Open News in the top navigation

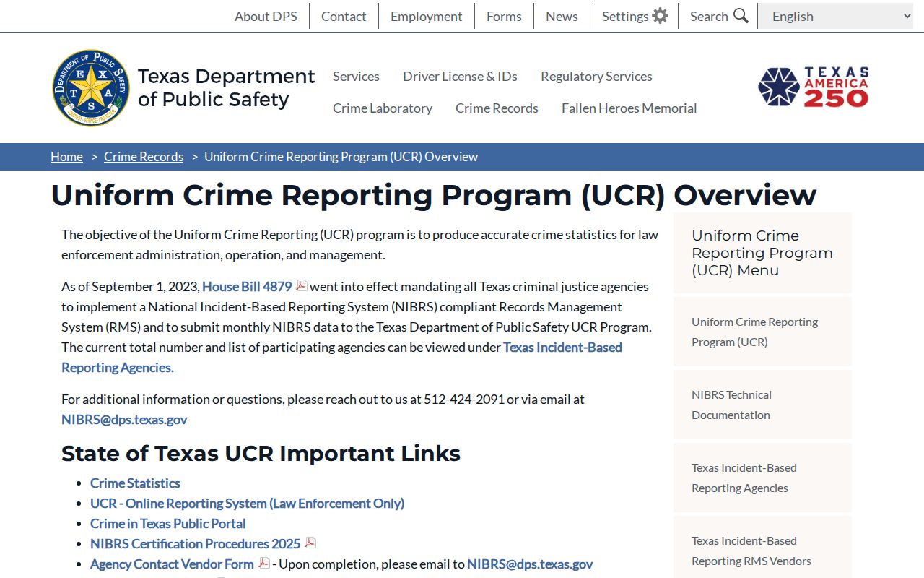[x=562, y=16]
